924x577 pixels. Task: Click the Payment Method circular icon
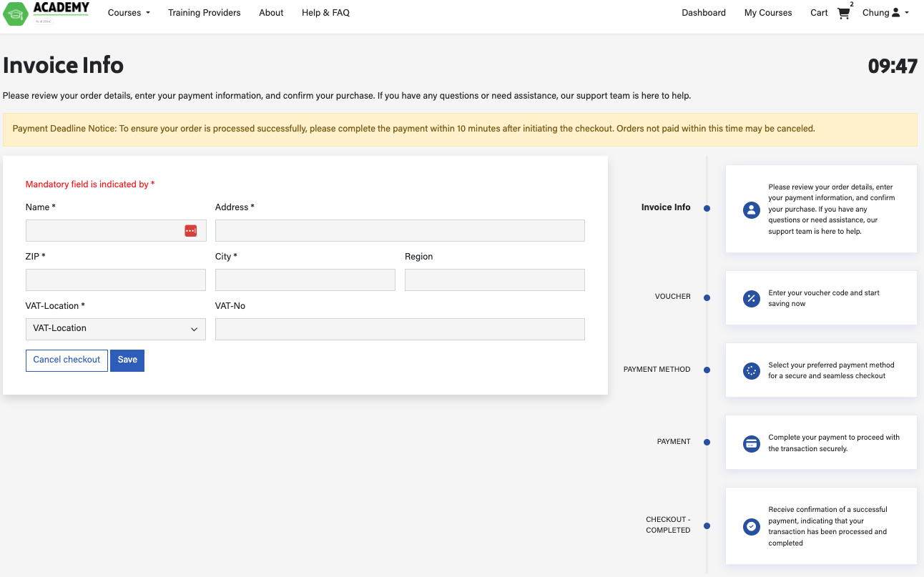pyautogui.click(x=751, y=371)
